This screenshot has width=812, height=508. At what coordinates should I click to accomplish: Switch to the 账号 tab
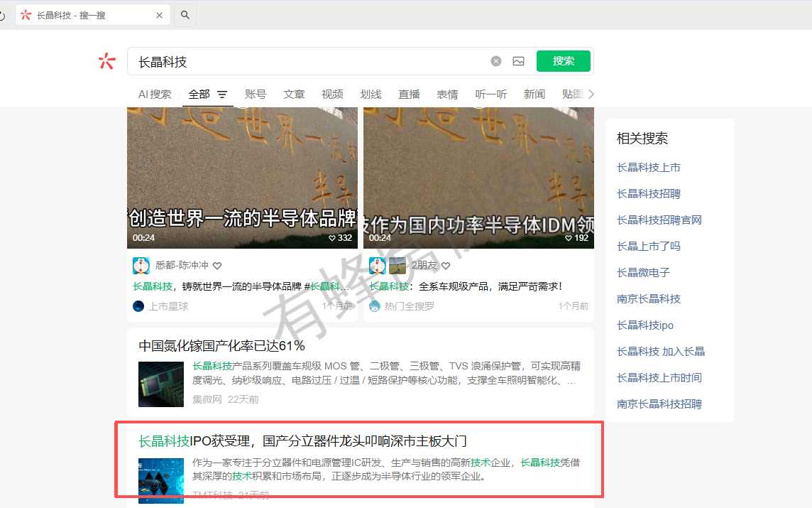[x=256, y=94]
